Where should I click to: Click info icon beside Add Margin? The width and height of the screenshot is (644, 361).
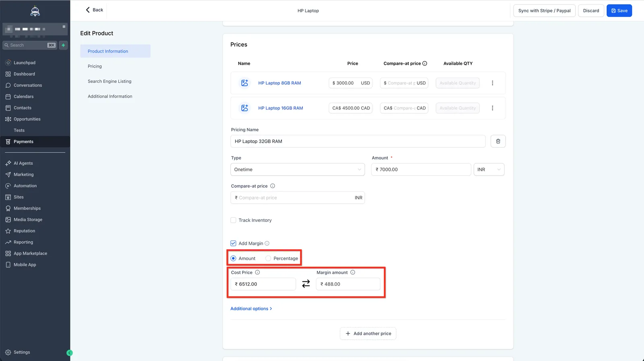[x=267, y=243]
